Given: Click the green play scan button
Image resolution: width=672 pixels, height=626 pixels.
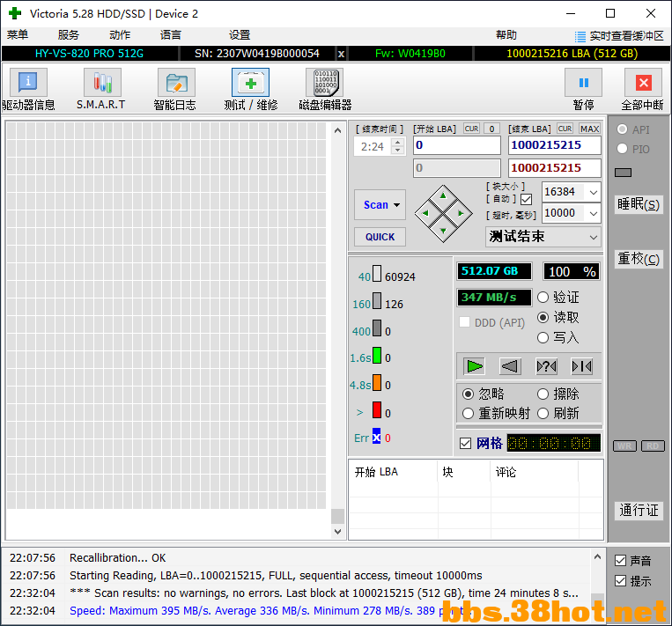Looking at the screenshot, I should (x=474, y=366).
